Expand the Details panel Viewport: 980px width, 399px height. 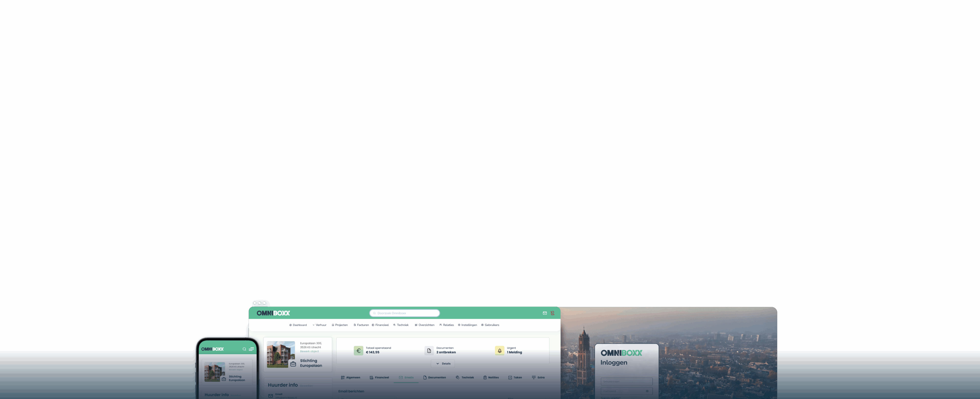[443, 364]
